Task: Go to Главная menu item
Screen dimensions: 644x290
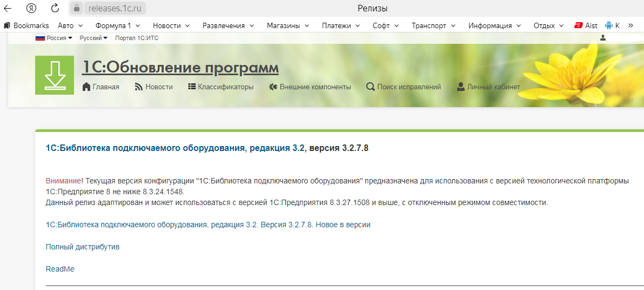Action: tap(101, 87)
